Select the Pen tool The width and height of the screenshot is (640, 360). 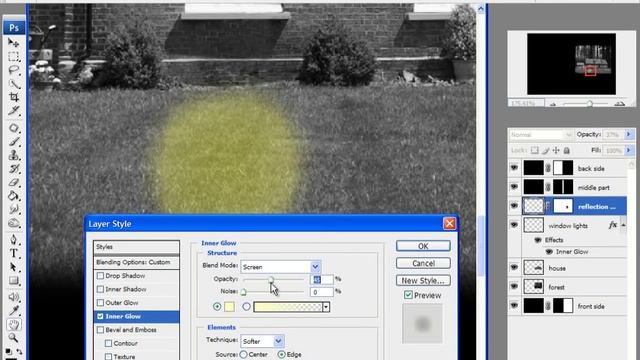coord(13,240)
